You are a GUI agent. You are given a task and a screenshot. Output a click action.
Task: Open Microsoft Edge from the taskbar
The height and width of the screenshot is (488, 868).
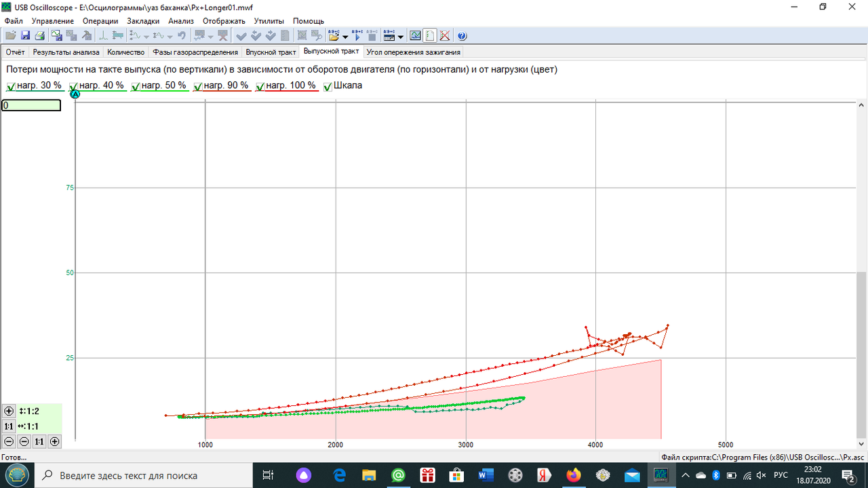tap(340, 475)
